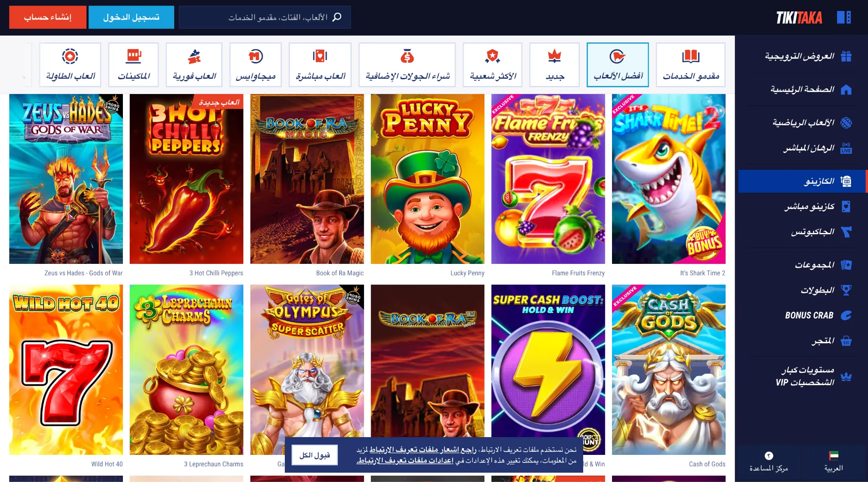868x482 pixels.
Task: Click the tournaments trophy icon
Action: point(846,290)
